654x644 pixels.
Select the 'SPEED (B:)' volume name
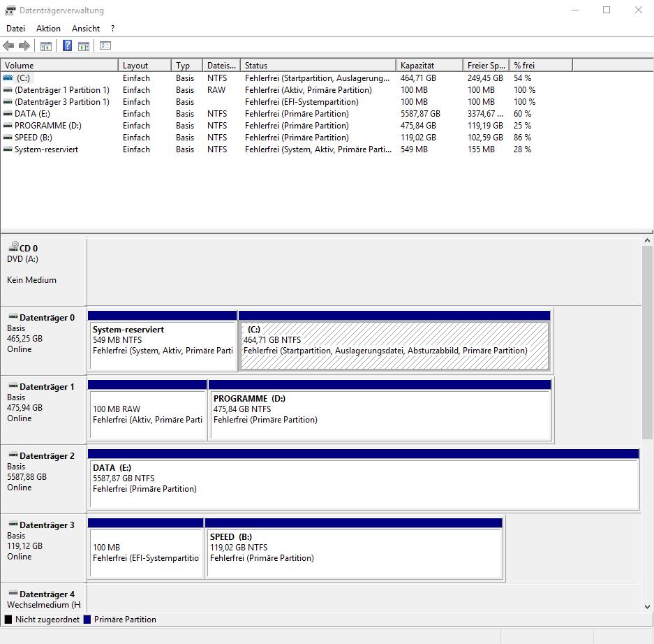click(34, 138)
